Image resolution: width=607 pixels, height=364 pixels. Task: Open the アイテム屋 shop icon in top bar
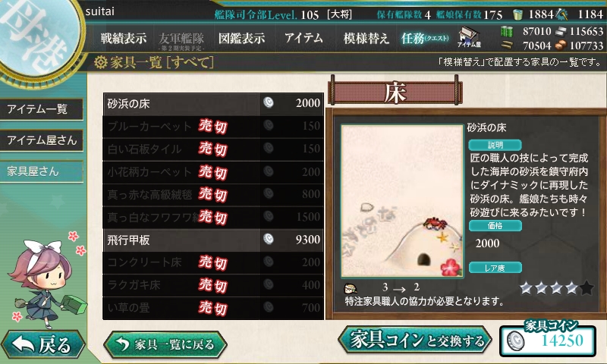469,37
